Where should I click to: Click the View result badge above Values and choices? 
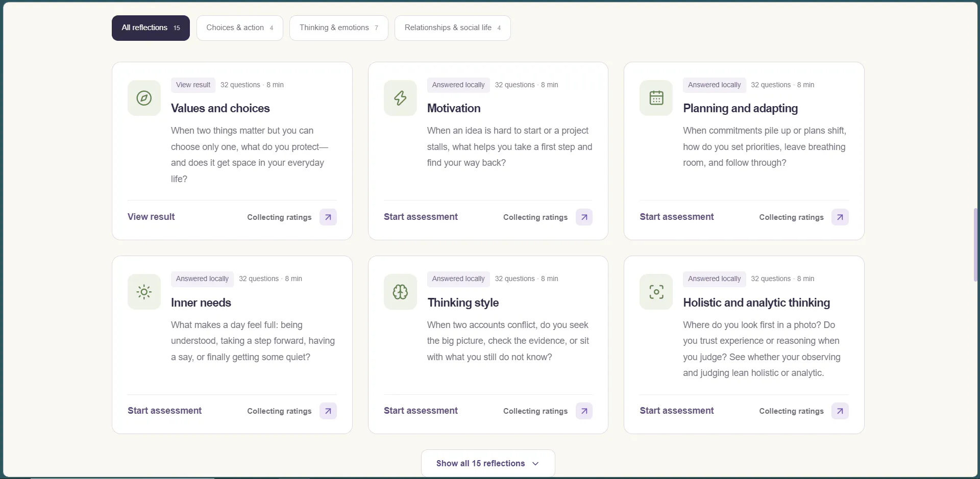tap(193, 85)
